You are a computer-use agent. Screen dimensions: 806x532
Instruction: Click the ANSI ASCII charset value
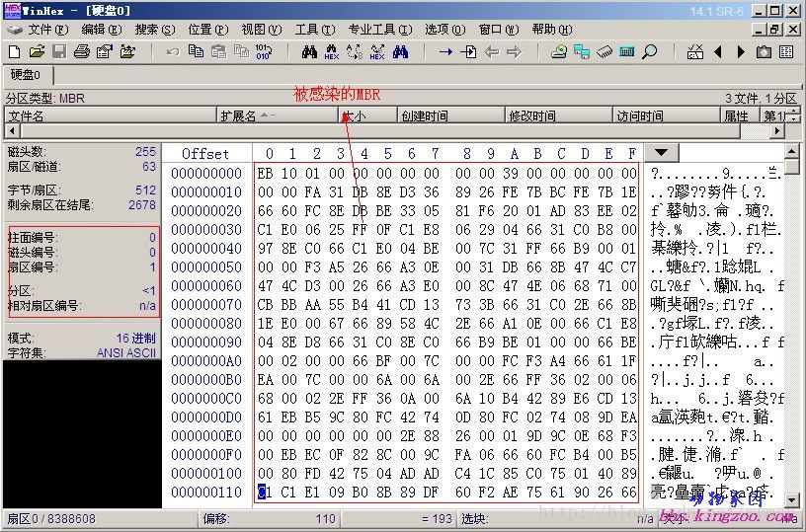(126, 352)
